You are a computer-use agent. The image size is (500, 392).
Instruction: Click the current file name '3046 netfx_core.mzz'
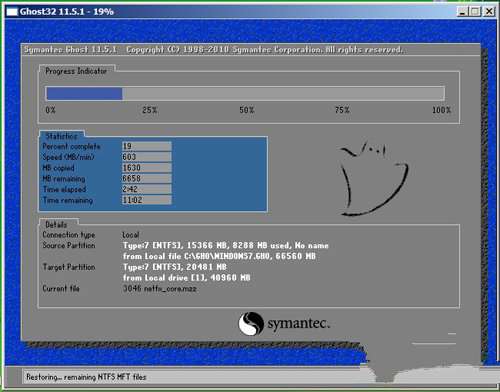pos(160,289)
